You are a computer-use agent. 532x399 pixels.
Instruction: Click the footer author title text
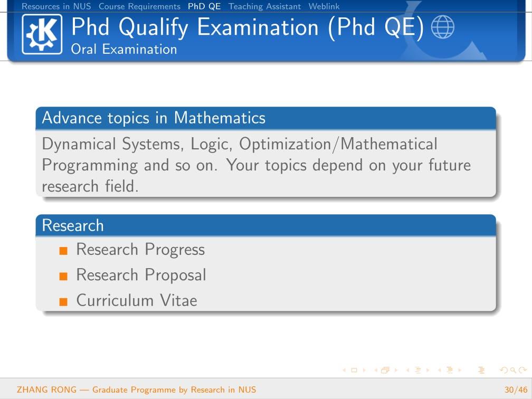pyautogui.click(x=136, y=389)
